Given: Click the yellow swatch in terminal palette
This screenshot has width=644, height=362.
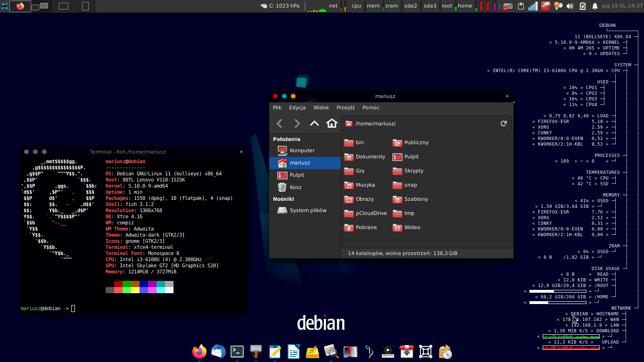Looking at the screenshot, I should point(135,290).
